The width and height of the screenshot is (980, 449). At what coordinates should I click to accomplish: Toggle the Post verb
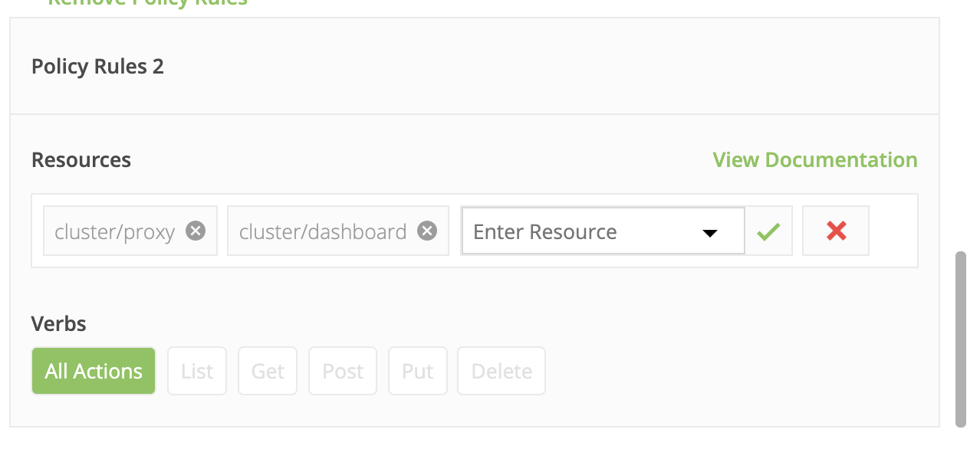click(343, 371)
